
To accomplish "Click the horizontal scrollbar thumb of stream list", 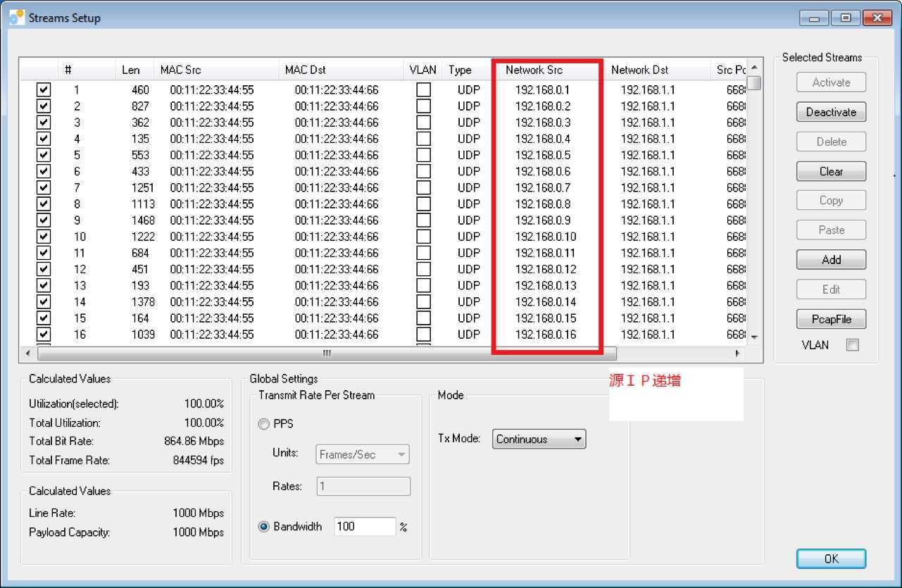I will (327, 353).
